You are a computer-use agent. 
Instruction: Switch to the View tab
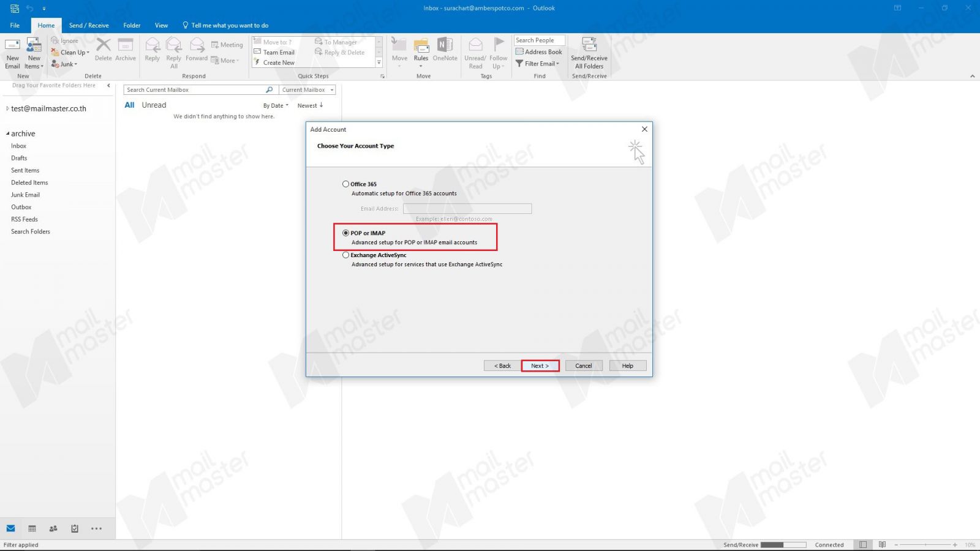161,25
